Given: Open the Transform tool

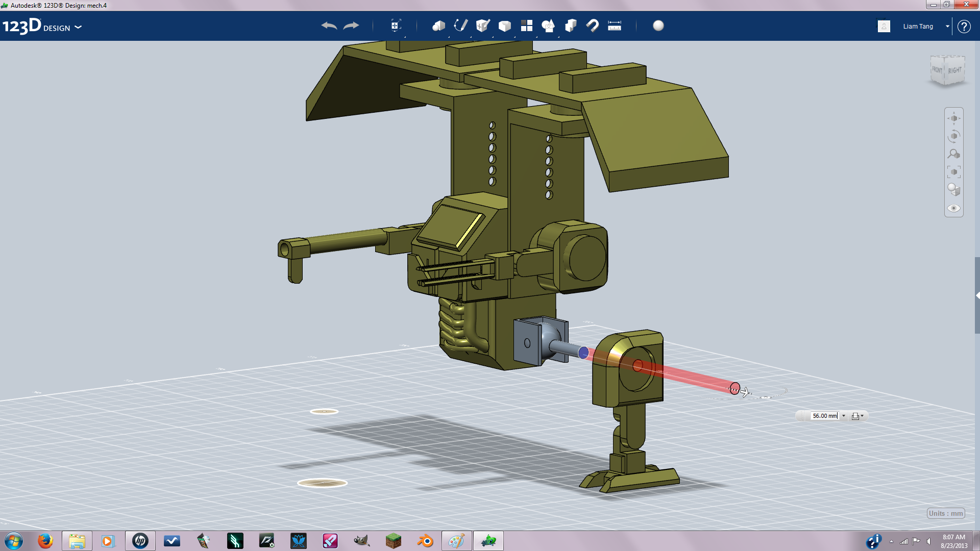Looking at the screenshot, I should coord(396,26).
